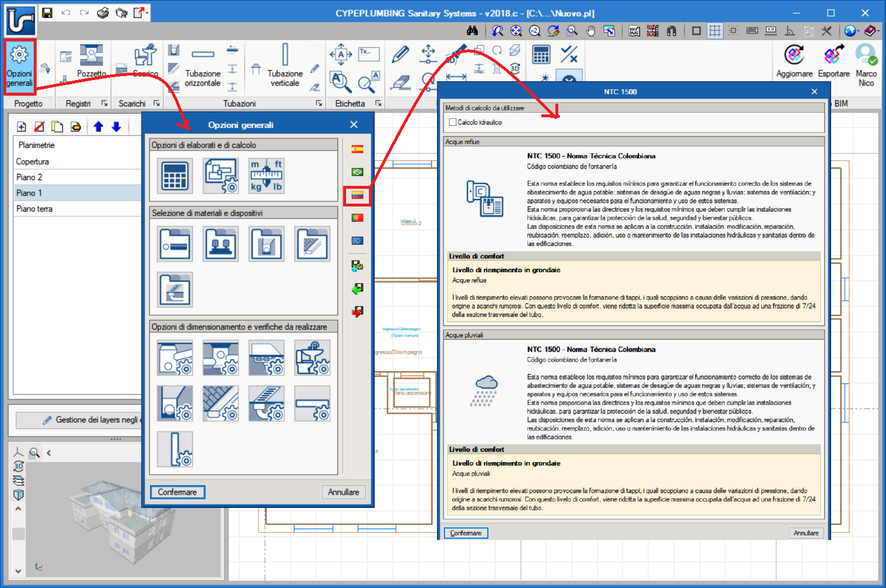
Task: Open the pipes material library folder
Action: tap(175, 244)
